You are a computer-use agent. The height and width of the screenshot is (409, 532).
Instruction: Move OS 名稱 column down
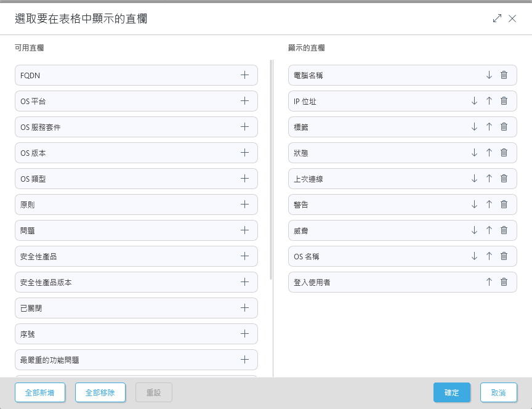(474, 256)
